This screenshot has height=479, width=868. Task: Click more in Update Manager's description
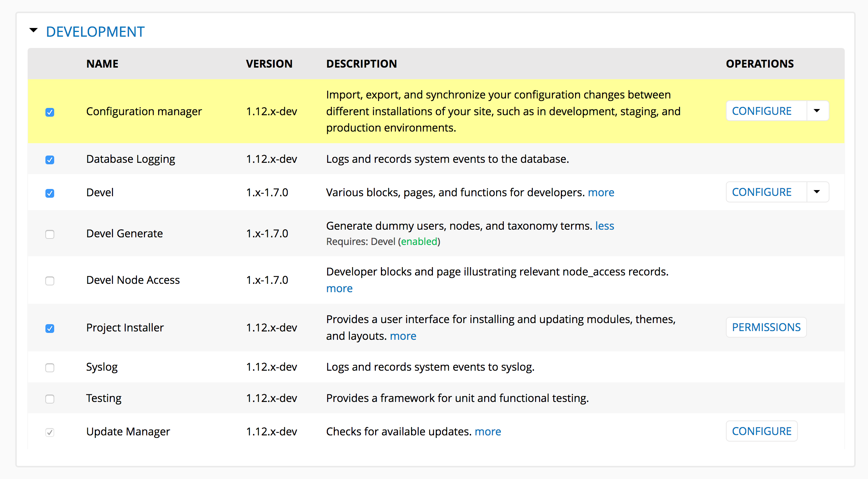[x=488, y=431]
